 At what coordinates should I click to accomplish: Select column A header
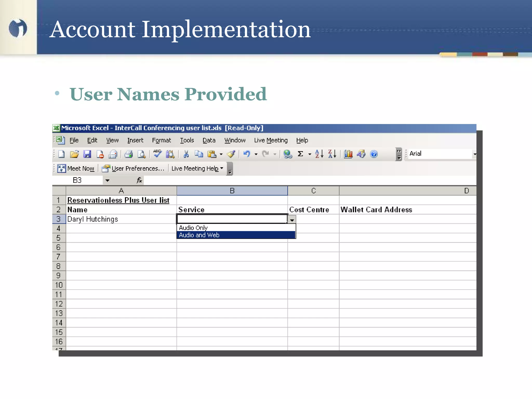pos(121,191)
